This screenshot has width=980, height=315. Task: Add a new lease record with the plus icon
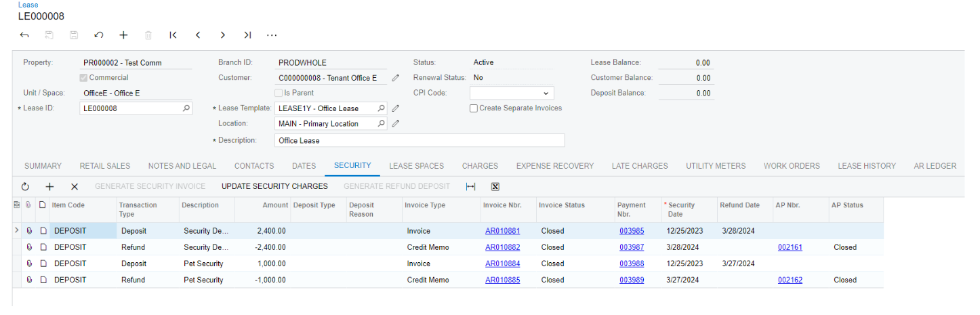coord(123,35)
